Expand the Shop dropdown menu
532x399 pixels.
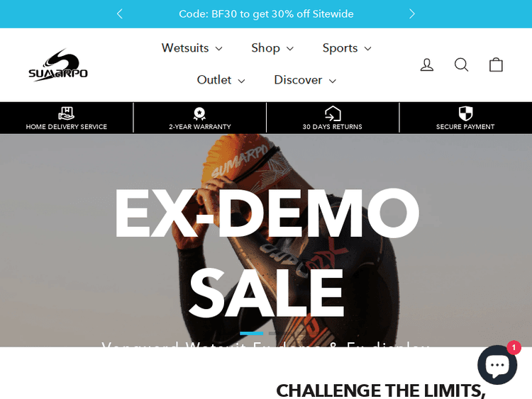click(x=272, y=48)
